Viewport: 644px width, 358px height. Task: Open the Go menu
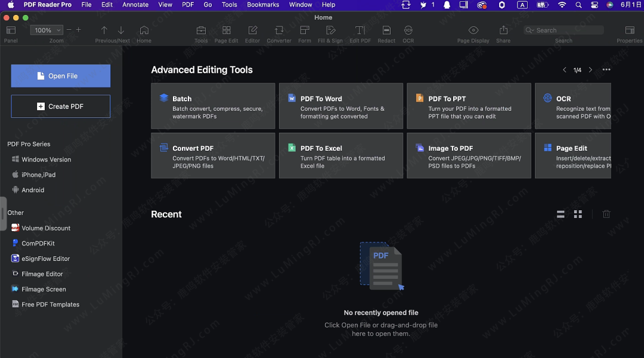tap(208, 5)
